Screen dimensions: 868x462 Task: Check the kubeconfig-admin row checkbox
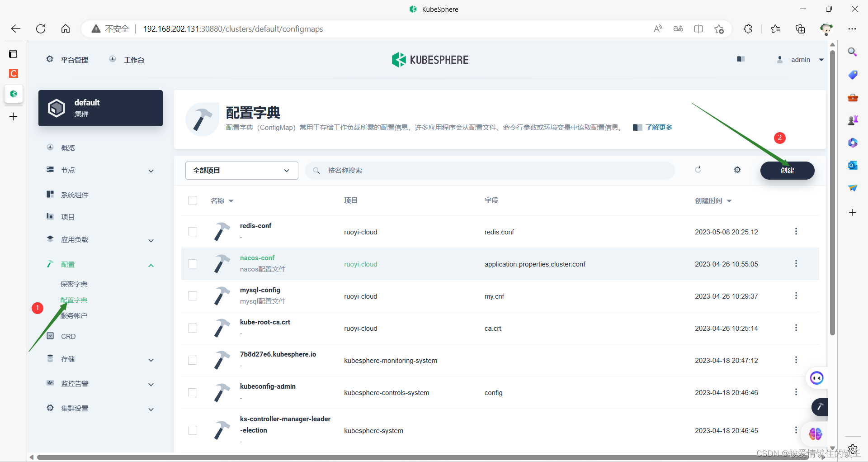(x=193, y=392)
